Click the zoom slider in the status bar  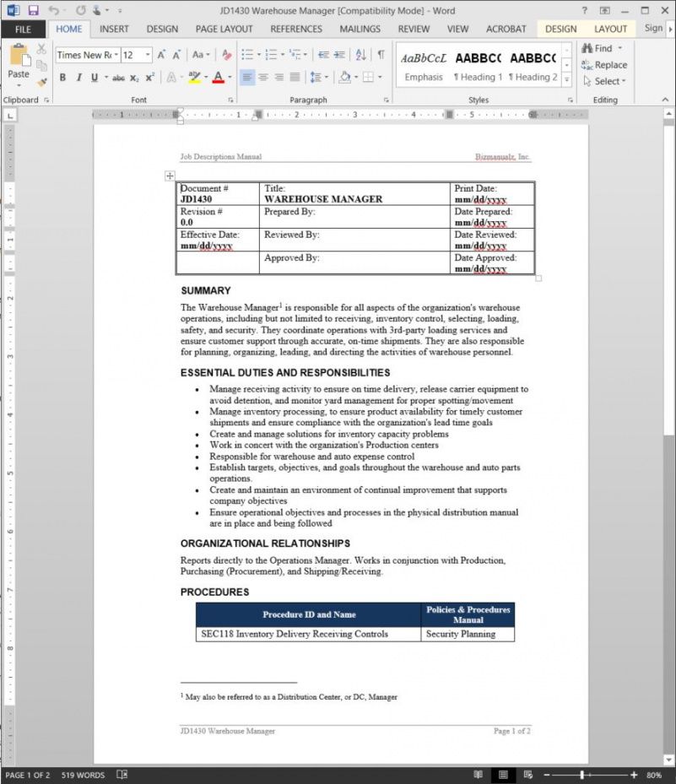pos(582,775)
